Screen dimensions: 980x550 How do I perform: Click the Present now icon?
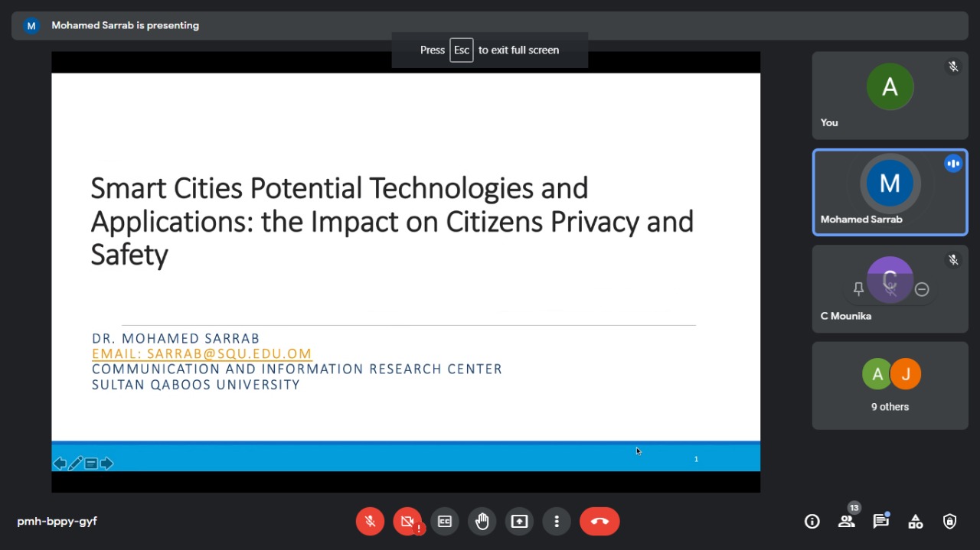point(520,522)
